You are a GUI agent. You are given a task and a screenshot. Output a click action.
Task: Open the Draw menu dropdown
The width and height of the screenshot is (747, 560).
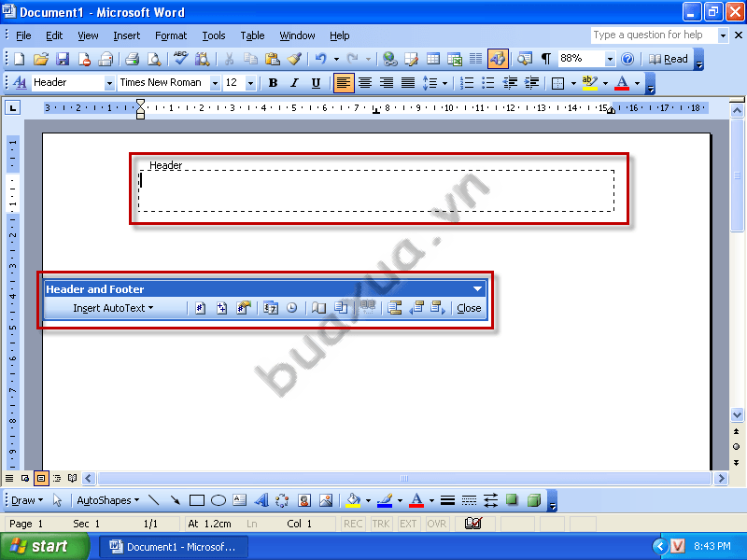(x=27, y=500)
